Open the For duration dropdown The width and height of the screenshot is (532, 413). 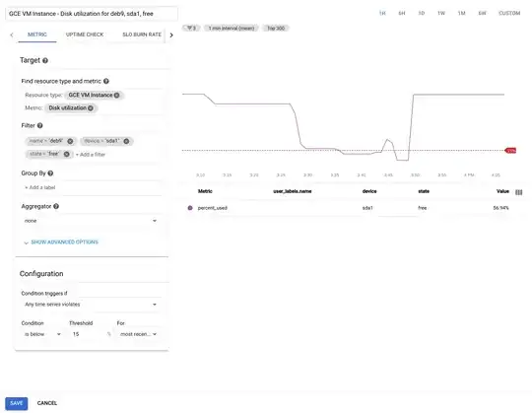tap(139, 334)
